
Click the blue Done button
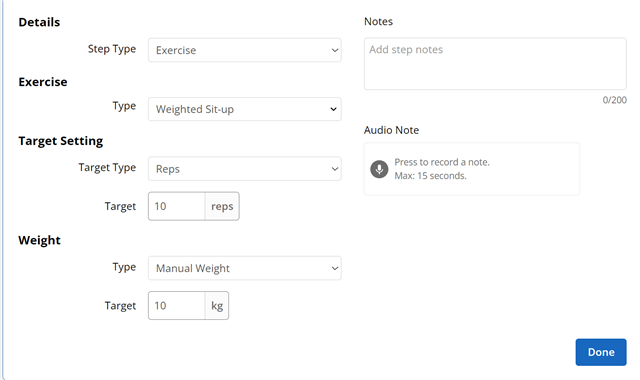601,352
